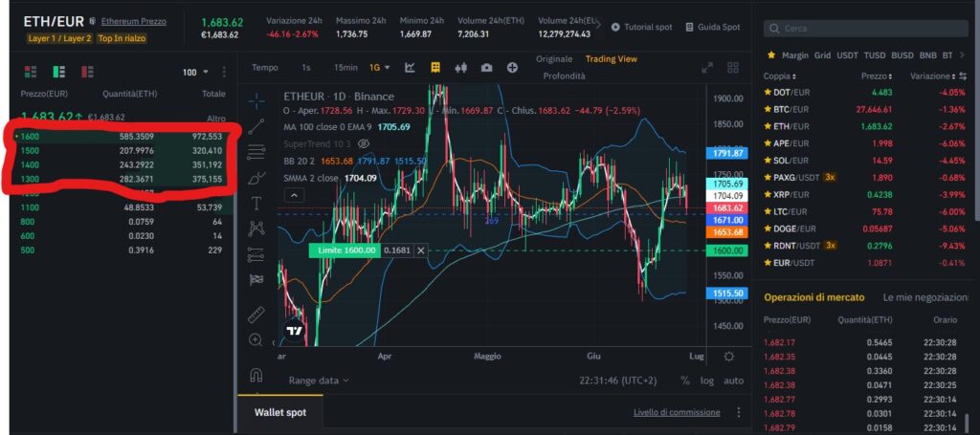Image resolution: width=980 pixels, height=435 pixels.
Task: Show buy orders only view
Action: (59, 72)
